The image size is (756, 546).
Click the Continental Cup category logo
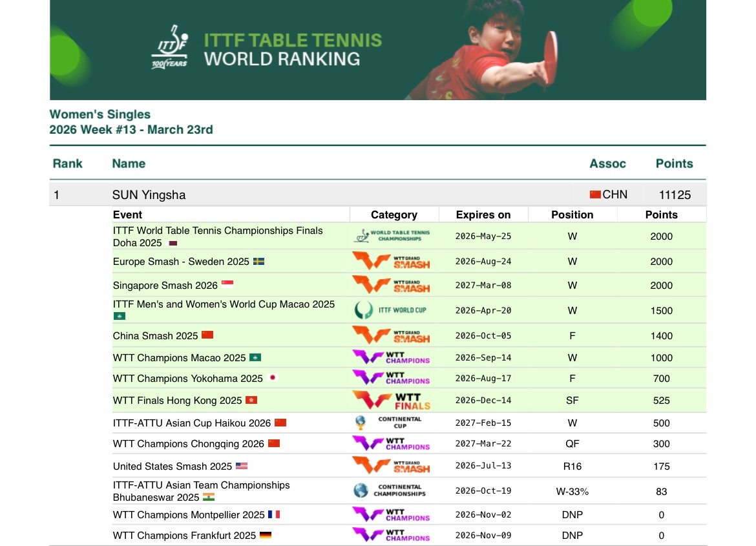(388, 423)
